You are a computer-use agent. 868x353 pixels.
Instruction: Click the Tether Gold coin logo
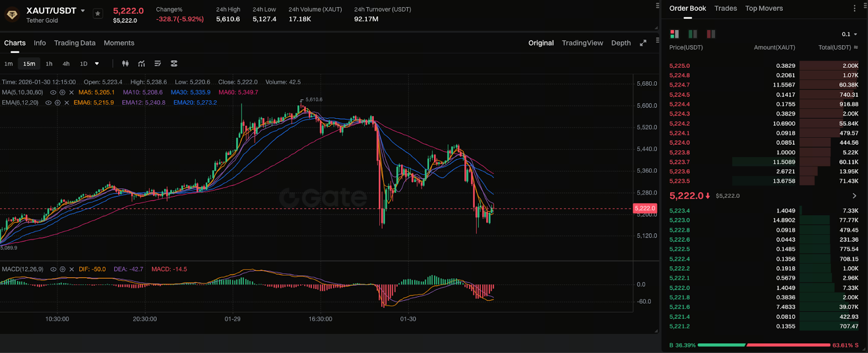pyautogui.click(x=12, y=15)
